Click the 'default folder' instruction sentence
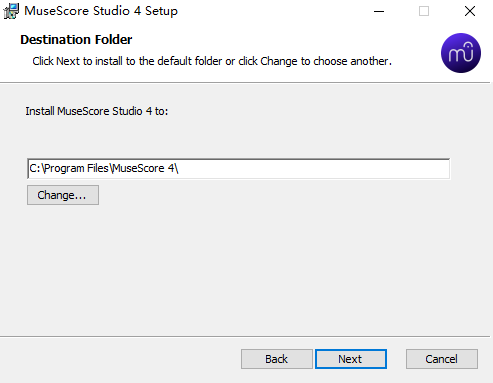493x383 pixels. [212, 61]
